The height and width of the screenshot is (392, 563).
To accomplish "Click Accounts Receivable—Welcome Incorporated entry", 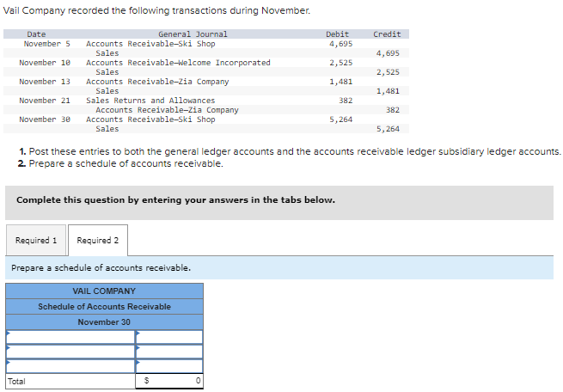I will [x=178, y=63].
